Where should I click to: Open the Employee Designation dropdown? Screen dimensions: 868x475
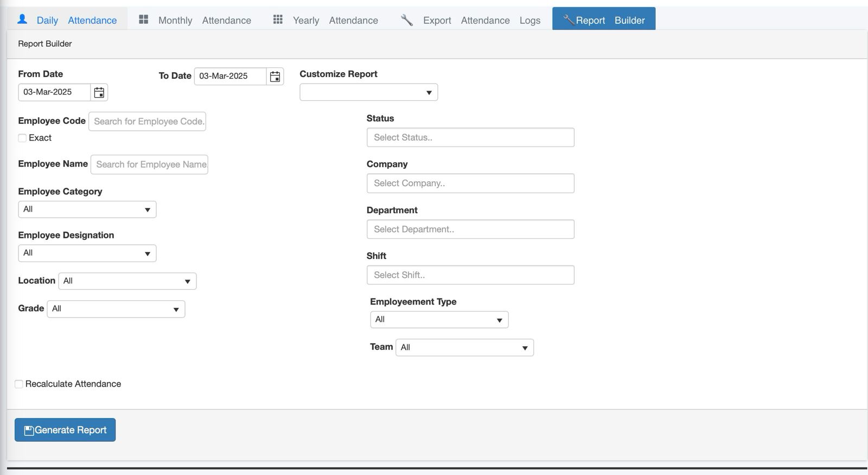(87, 253)
